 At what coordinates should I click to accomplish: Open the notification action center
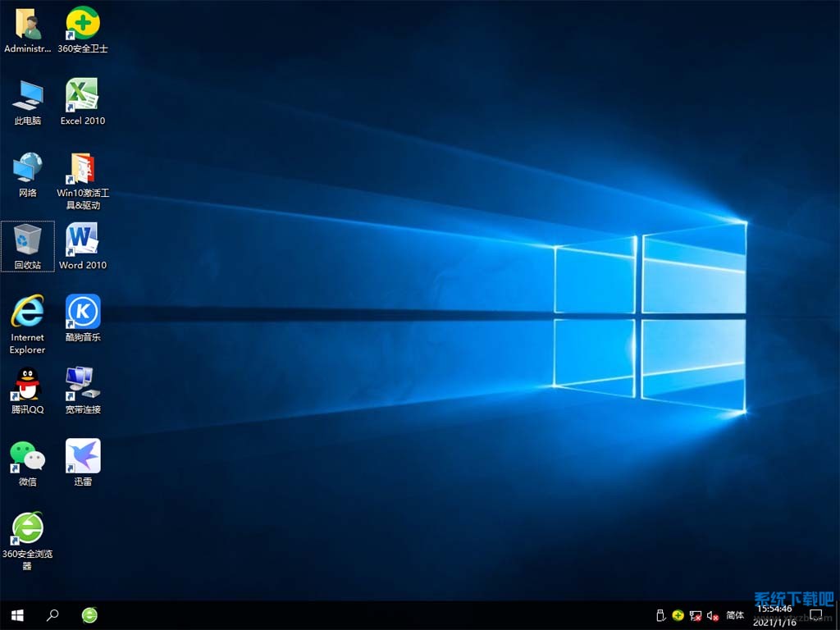pos(815,615)
